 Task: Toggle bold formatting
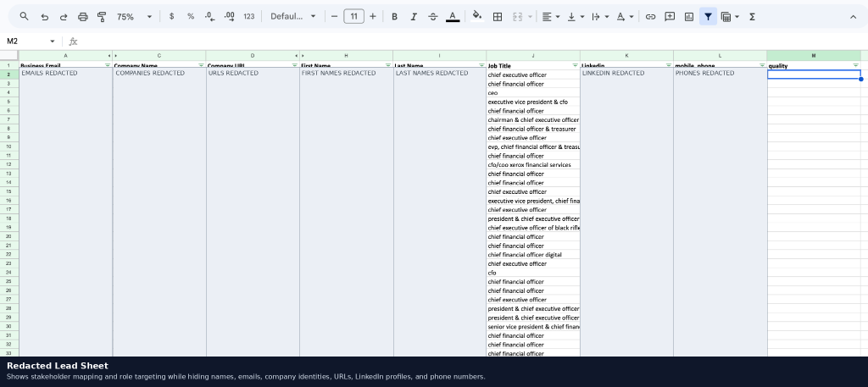[x=394, y=17]
